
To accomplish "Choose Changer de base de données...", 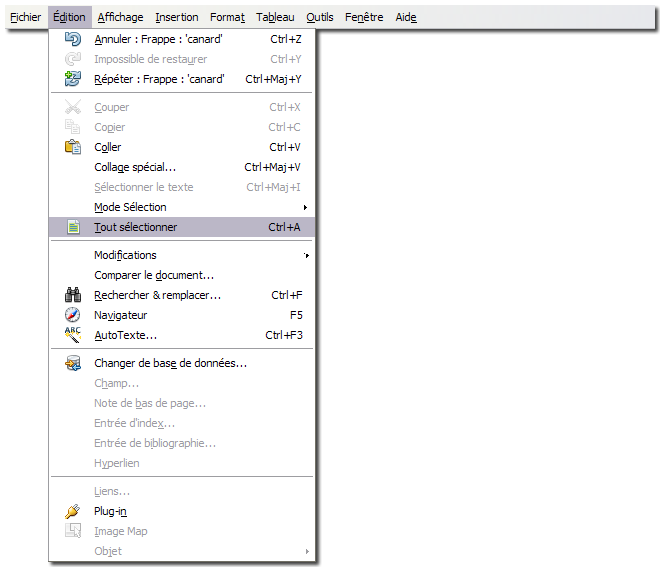I will coord(182,363).
